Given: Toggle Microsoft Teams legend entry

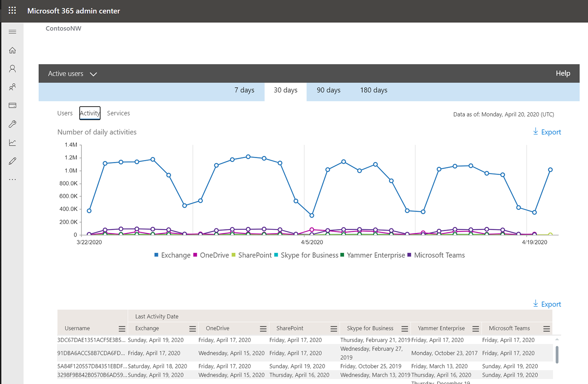Looking at the screenshot, I should pos(436,255).
